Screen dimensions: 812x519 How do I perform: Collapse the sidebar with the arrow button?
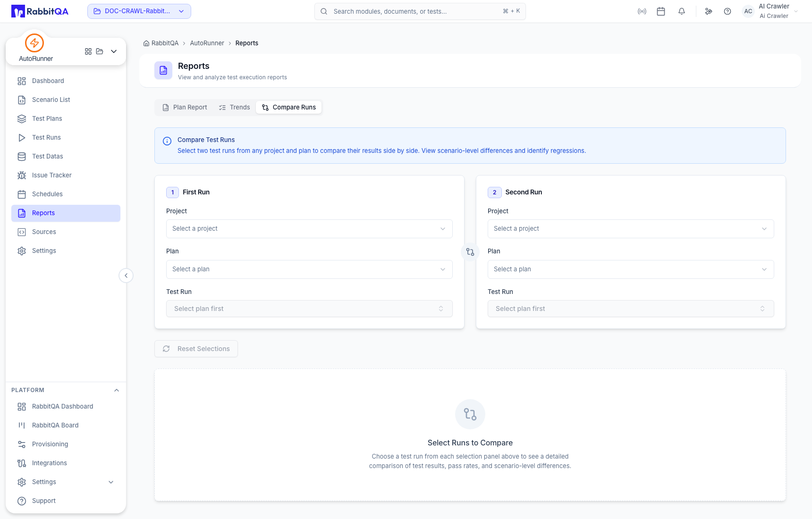tap(126, 276)
